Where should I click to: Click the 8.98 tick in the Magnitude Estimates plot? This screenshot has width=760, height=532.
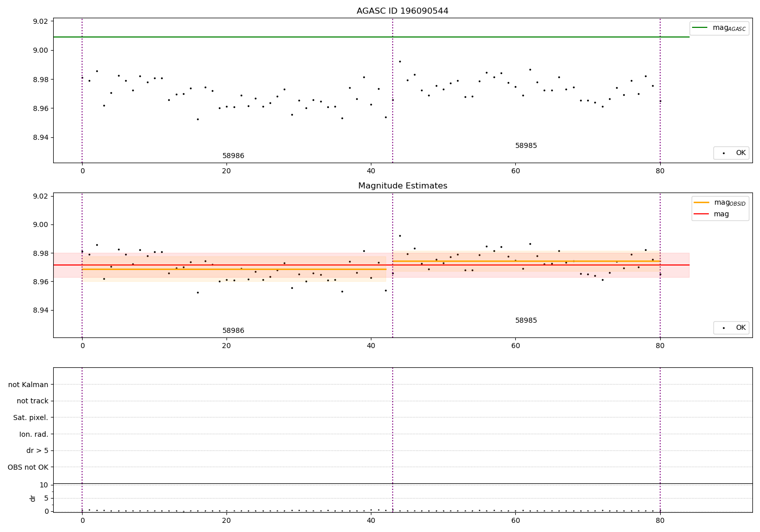40,253
